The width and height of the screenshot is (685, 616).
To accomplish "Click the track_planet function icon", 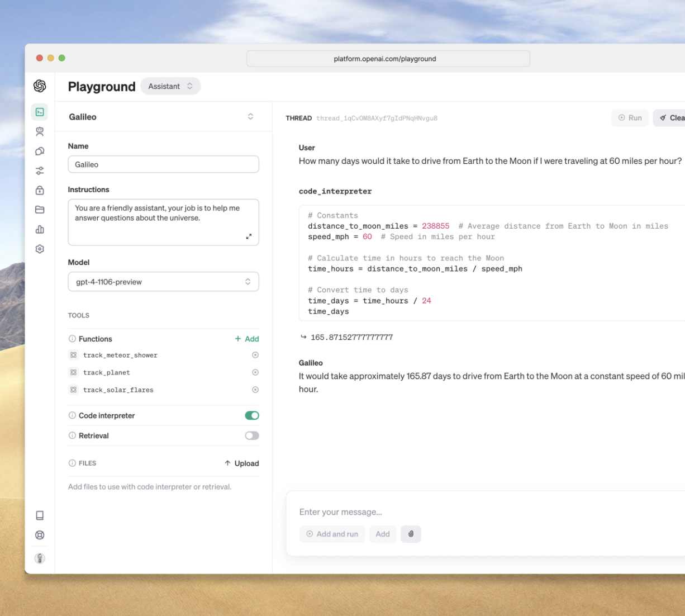I will pyautogui.click(x=73, y=372).
